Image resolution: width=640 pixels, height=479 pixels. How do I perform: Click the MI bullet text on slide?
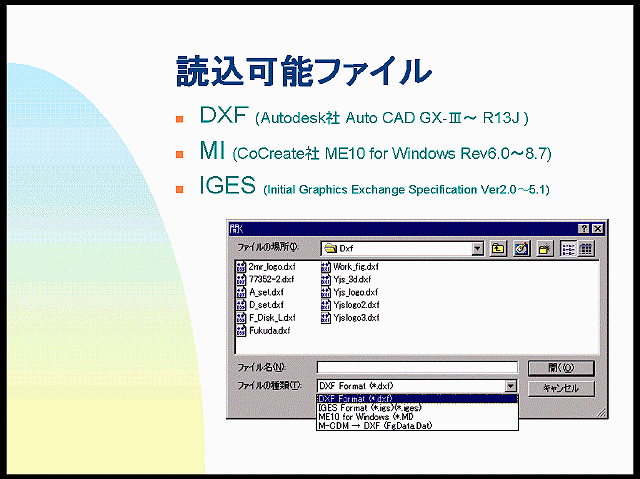click(x=376, y=151)
